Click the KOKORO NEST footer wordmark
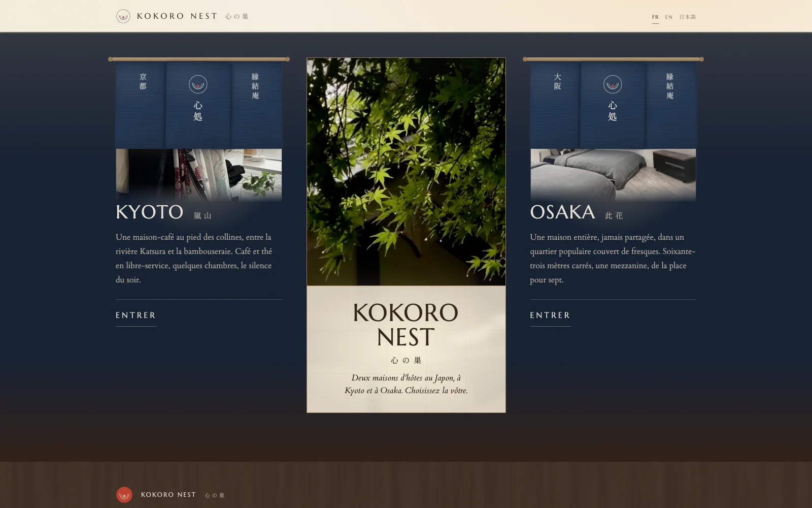This screenshot has width=812, height=508. [x=168, y=495]
